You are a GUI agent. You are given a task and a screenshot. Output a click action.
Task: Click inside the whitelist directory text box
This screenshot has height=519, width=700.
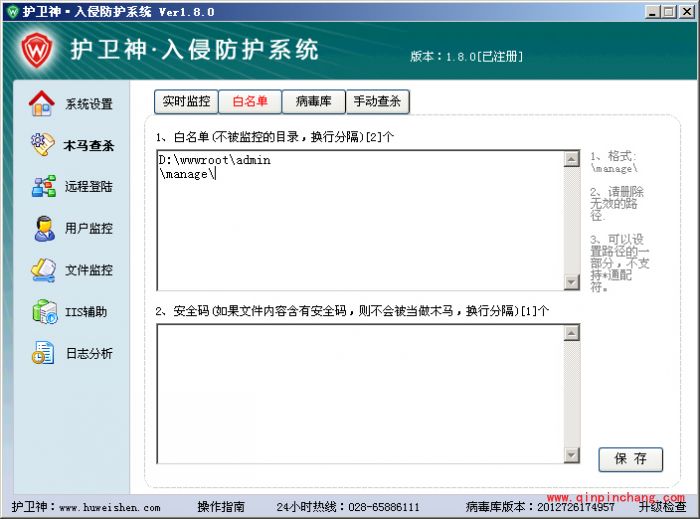(x=360, y=220)
